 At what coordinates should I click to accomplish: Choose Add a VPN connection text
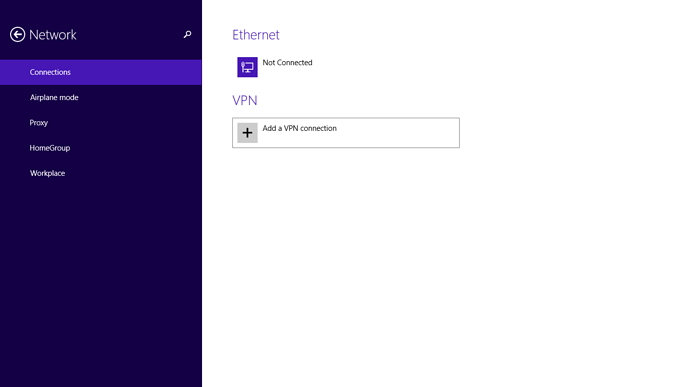tap(299, 128)
